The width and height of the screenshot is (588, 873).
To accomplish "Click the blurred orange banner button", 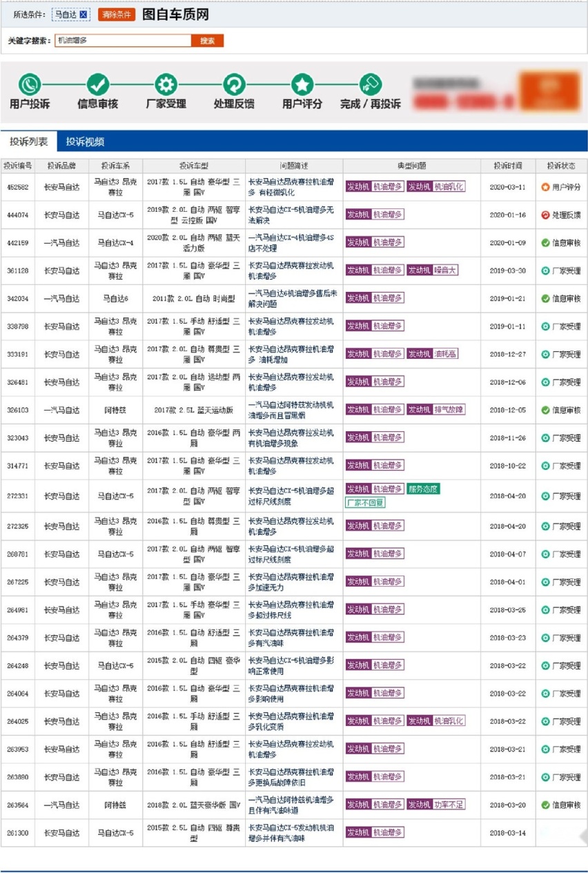I will click(549, 91).
